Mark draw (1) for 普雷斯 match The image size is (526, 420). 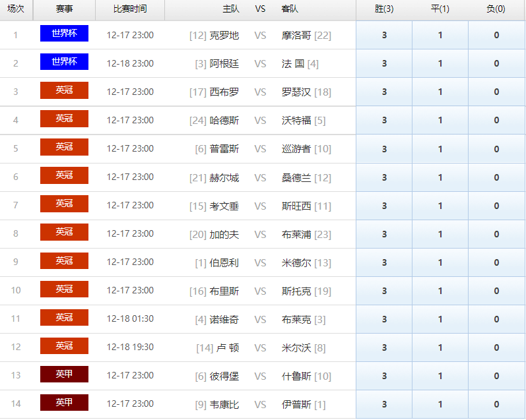tap(440, 149)
